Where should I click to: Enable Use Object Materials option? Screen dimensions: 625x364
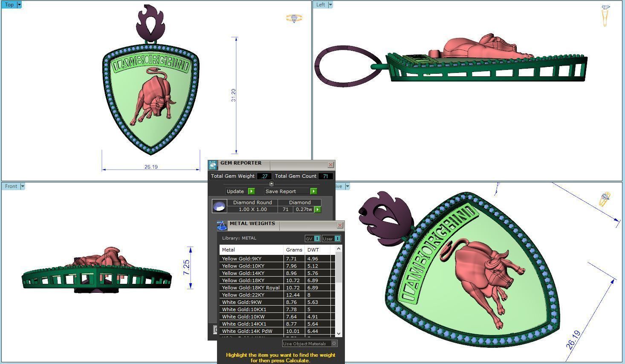tap(310, 344)
